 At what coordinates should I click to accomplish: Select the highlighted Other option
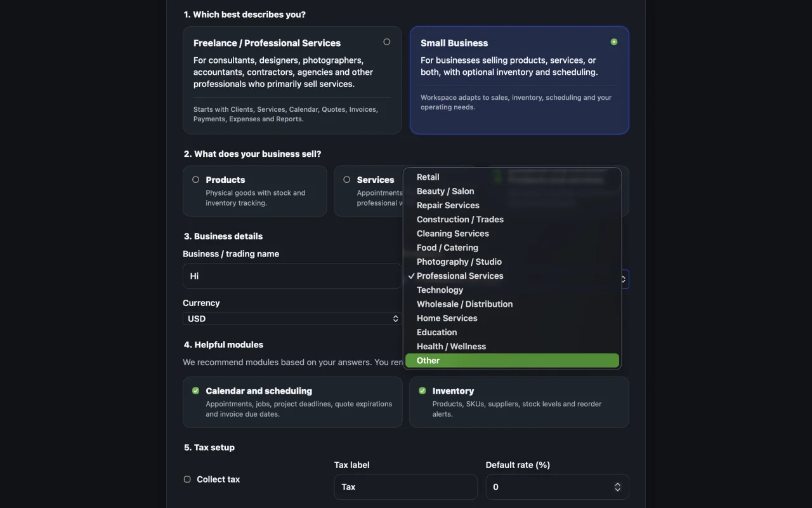(x=512, y=360)
